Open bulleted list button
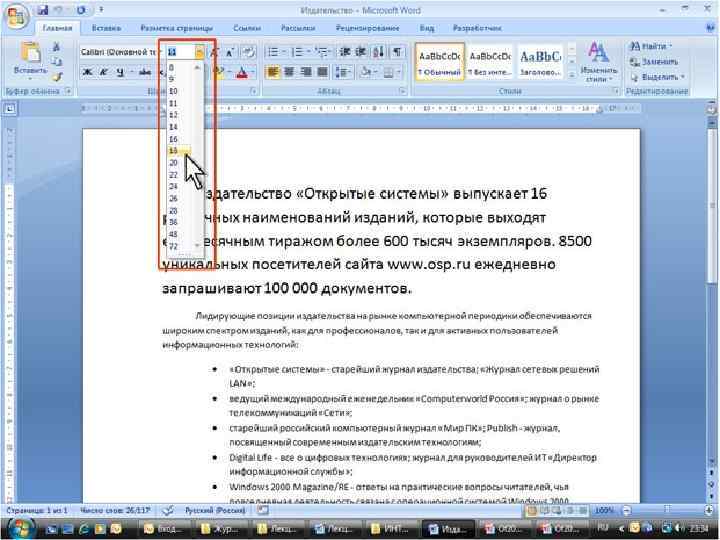Image resolution: width=720 pixels, height=540 pixels. [x=274, y=52]
